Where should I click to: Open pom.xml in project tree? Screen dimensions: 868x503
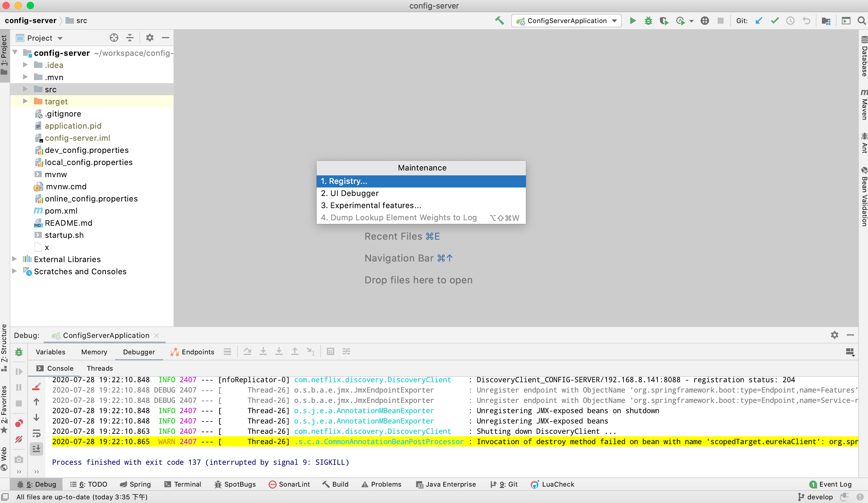pos(61,211)
